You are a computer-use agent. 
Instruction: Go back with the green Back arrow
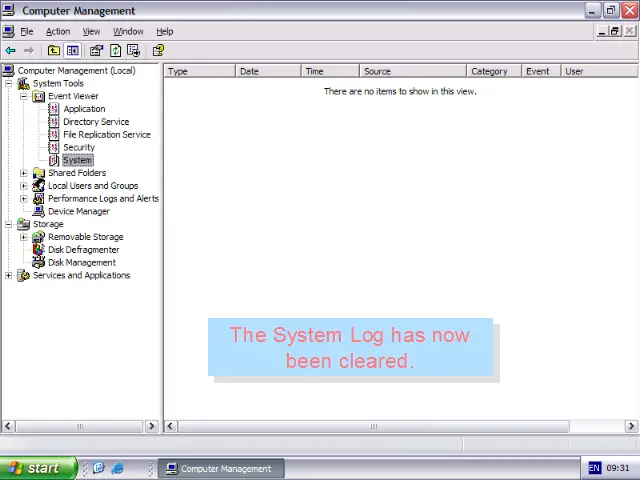pyautogui.click(x=11, y=51)
